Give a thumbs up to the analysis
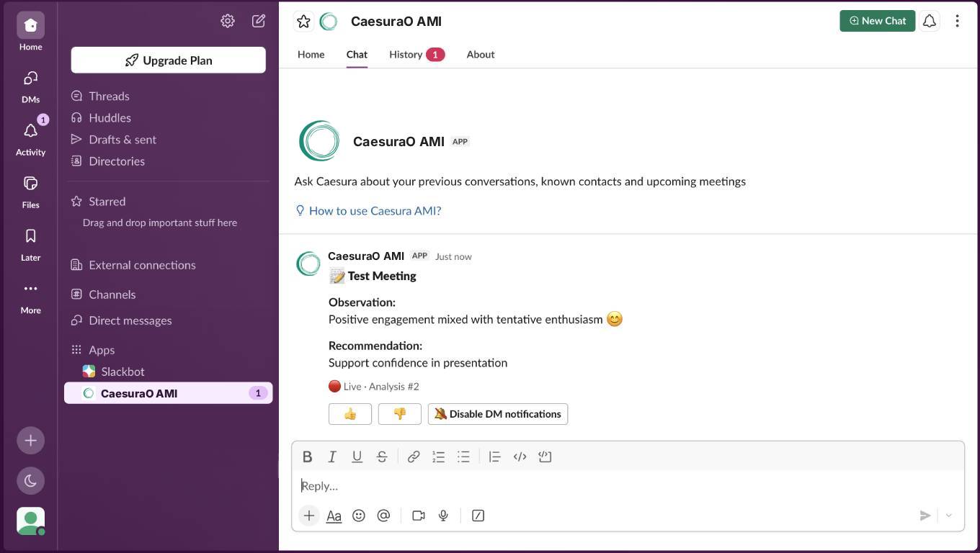This screenshot has width=980, height=553. 350,414
